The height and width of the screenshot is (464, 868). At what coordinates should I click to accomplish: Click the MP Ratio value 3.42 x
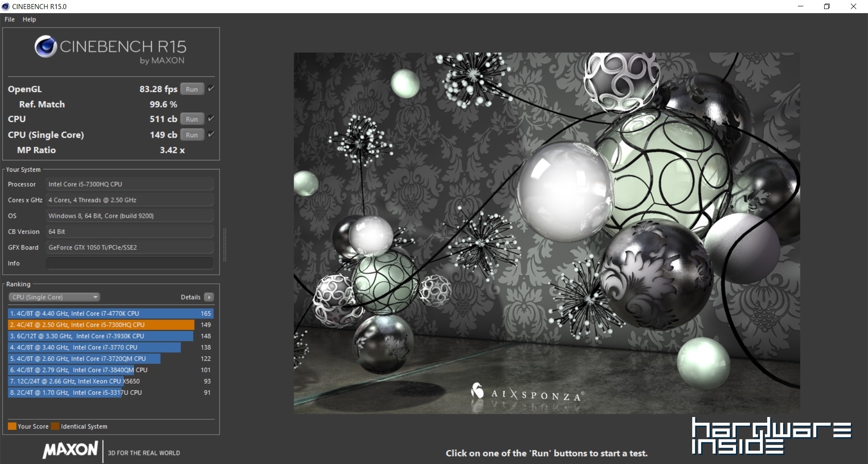(x=172, y=150)
